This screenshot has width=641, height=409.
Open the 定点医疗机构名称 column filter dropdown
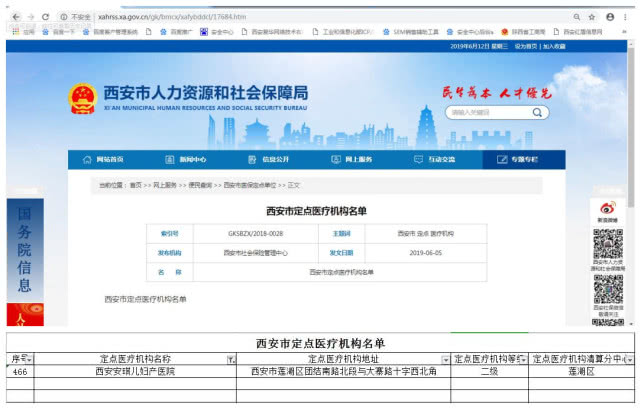tap(231, 360)
